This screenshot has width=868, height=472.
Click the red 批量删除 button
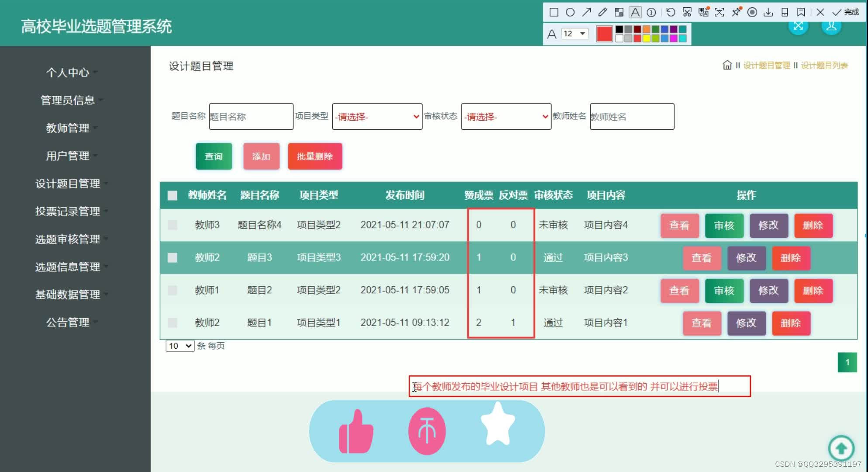coord(315,156)
